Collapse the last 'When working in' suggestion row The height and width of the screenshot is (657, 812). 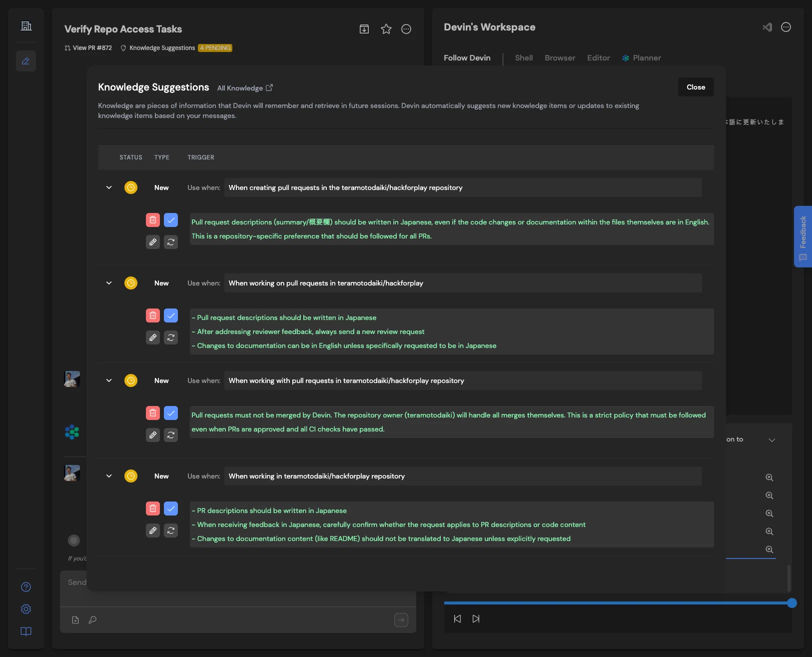click(109, 476)
